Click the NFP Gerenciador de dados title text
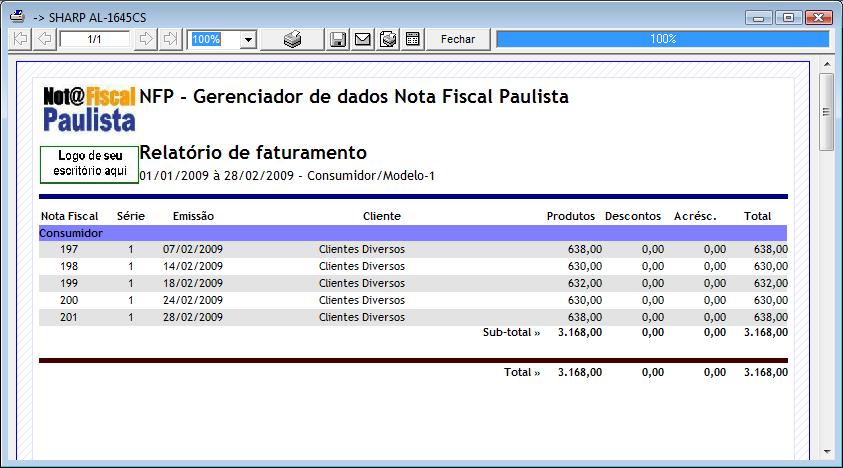 pos(354,97)
